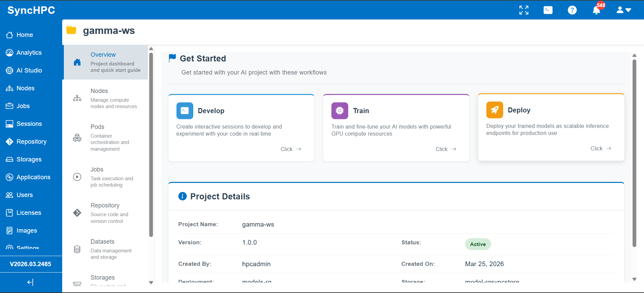
Task: Click the Deploy card rocket icon
Action: click(x=494, y=110)
